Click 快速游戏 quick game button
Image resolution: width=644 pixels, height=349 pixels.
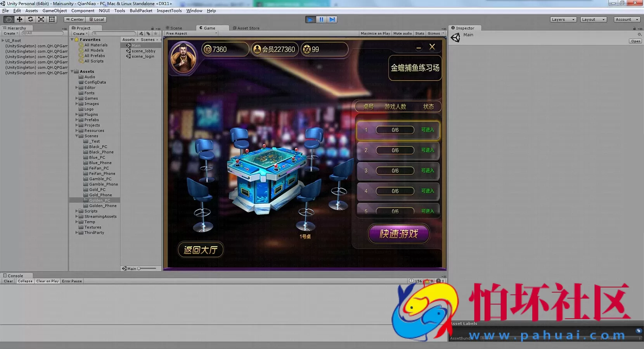tap(399, 234)
